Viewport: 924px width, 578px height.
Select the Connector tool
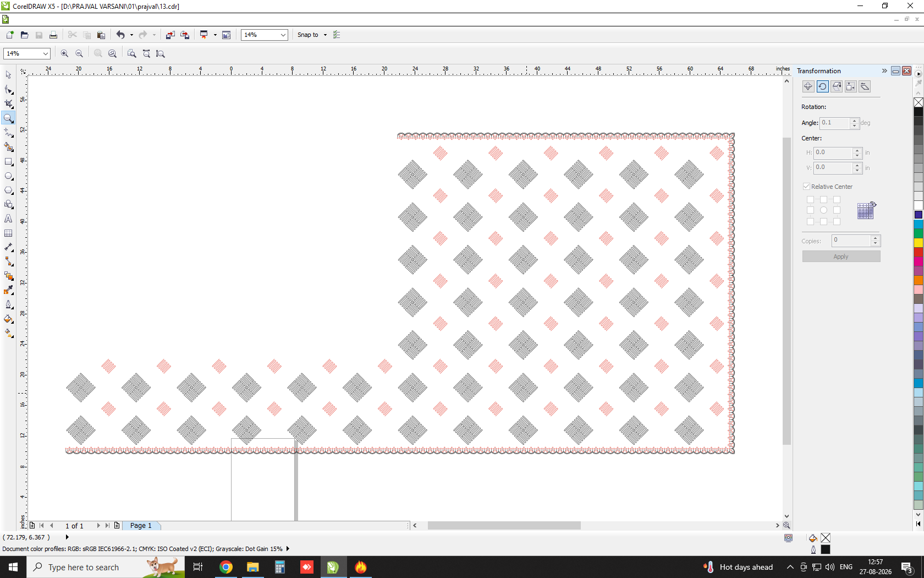tap(8, 261)
